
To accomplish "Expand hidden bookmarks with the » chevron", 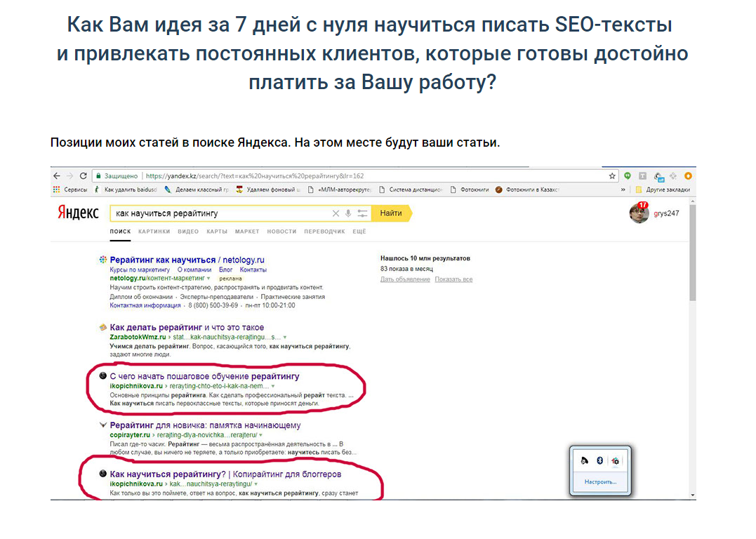I will 623,189.
